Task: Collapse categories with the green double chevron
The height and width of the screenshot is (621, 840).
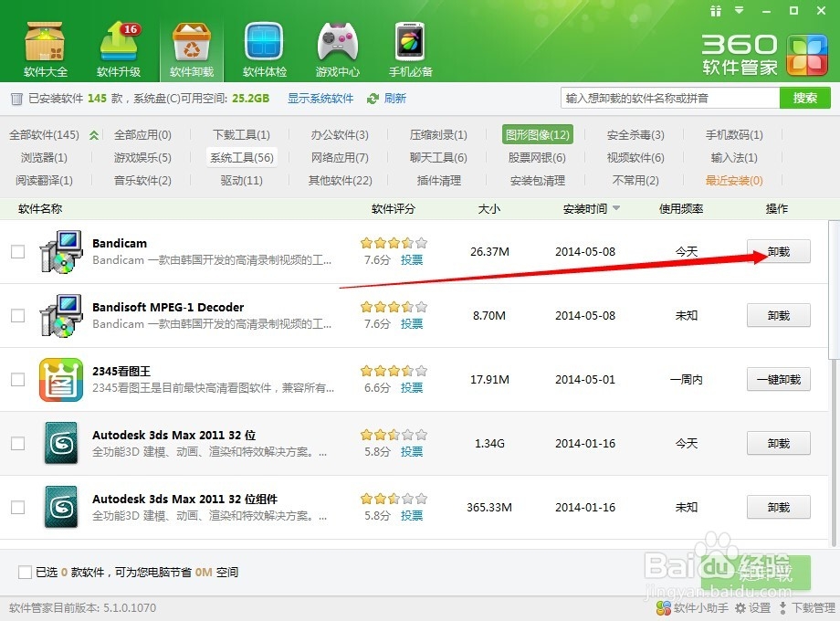Action: click(94, 135)
